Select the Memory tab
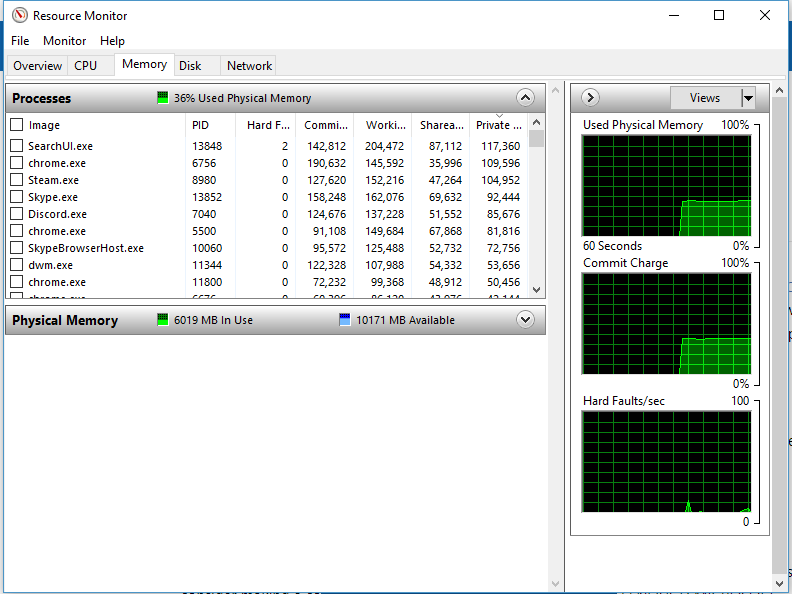 coord(144,64)
